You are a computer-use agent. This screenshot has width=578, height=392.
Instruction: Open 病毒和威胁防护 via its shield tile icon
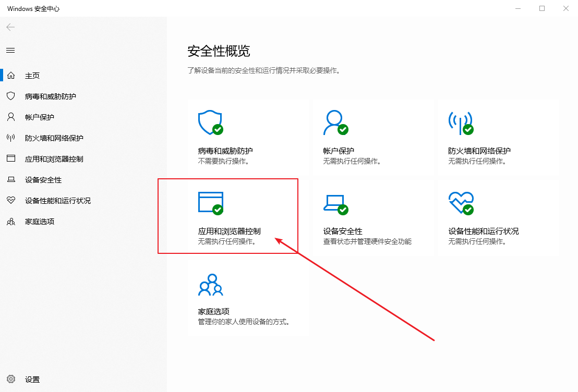click(210, 122)
